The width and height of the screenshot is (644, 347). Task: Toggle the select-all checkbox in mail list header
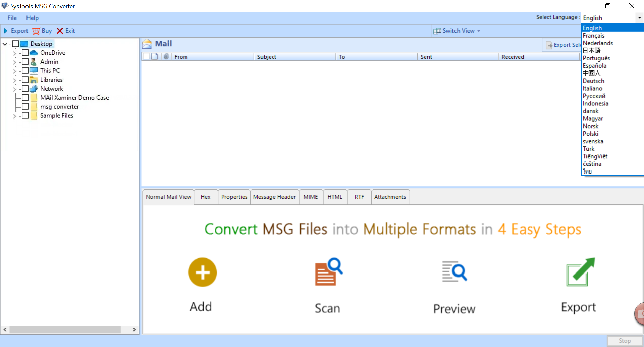click(146, 56)
